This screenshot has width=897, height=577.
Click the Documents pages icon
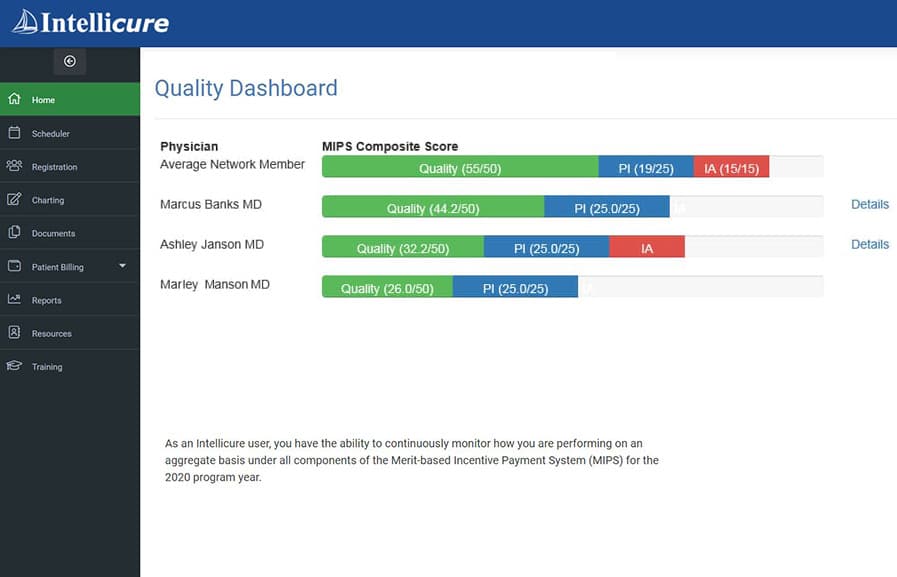click(x=14, y=232)
